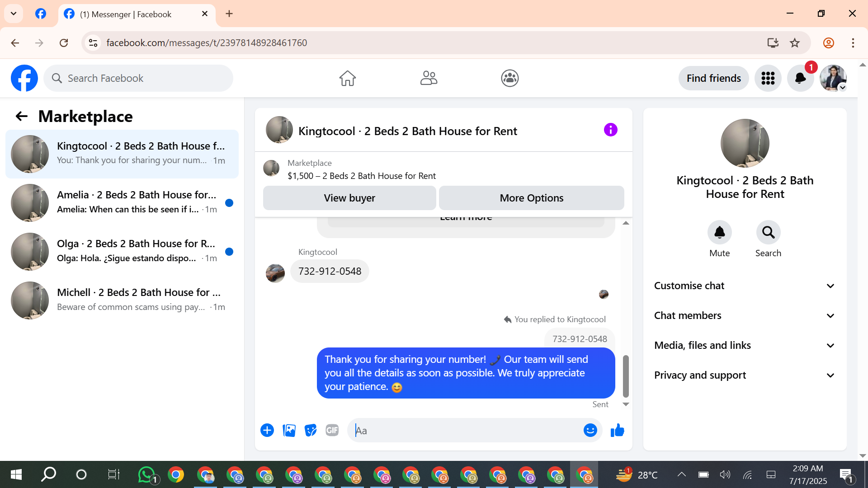Click the chat scroll-up arrow
Viewport: 868px width, 488px height.
(x=626, y=223)
